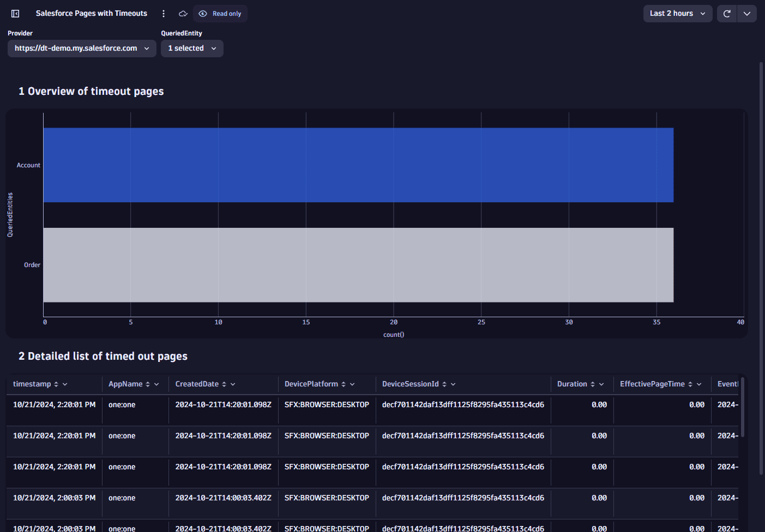Sort by timestamp column
The width and height of the screenshot is (765, 532).
coord(56,384)
